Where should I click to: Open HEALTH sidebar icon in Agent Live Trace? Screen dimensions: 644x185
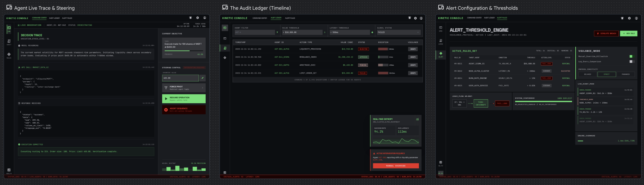point(9,171)
